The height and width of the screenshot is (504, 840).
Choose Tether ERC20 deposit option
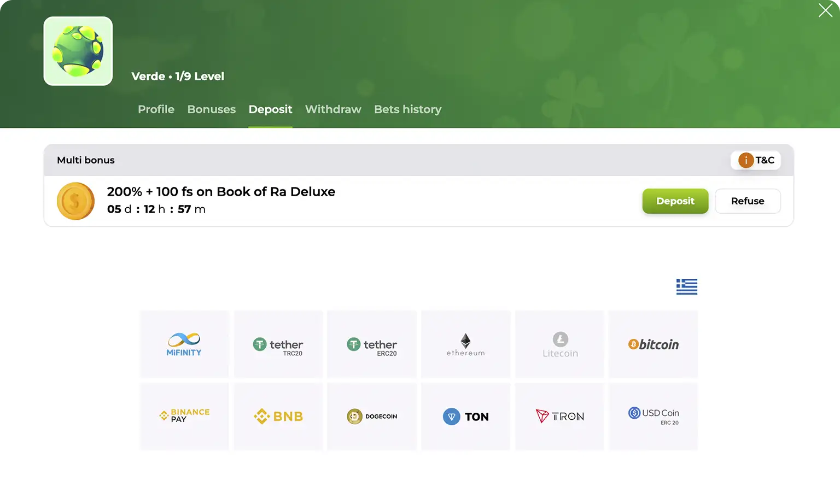[x=372, y=344]
